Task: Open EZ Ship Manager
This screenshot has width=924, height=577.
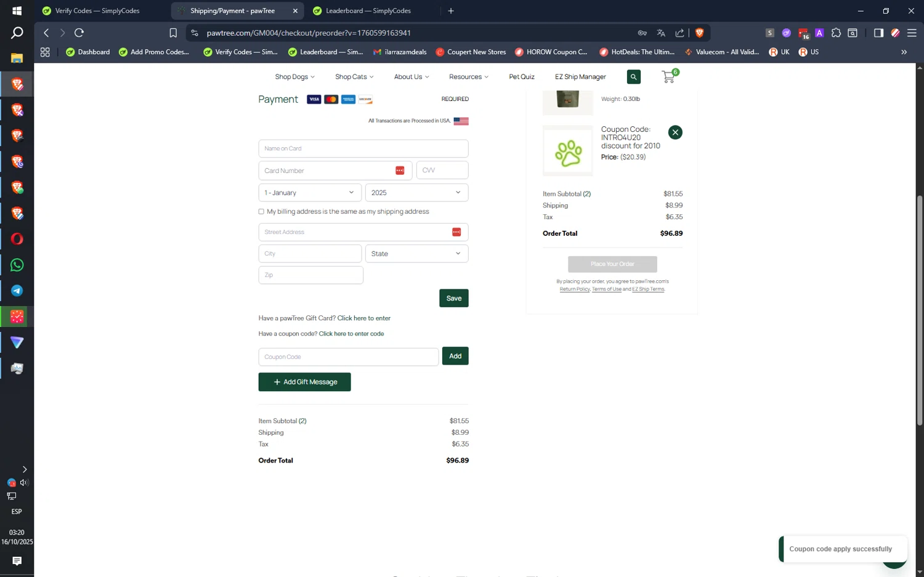Action: coord(580,77)
